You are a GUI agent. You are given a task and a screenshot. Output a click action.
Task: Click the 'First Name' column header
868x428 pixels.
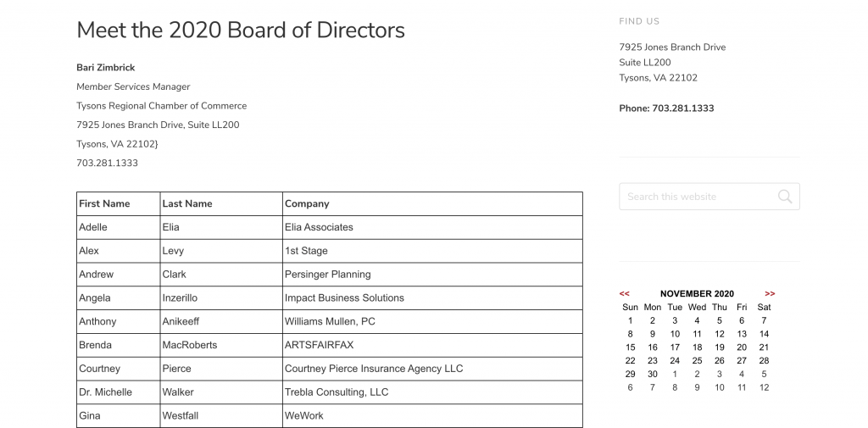[119, 203]
